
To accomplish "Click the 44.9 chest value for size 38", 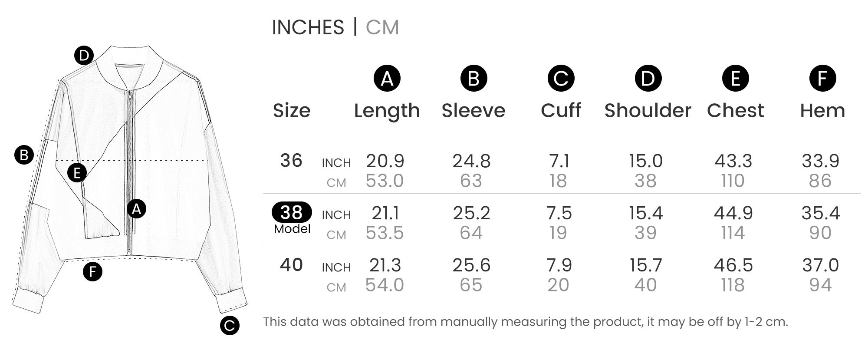I will click(733, 213).
